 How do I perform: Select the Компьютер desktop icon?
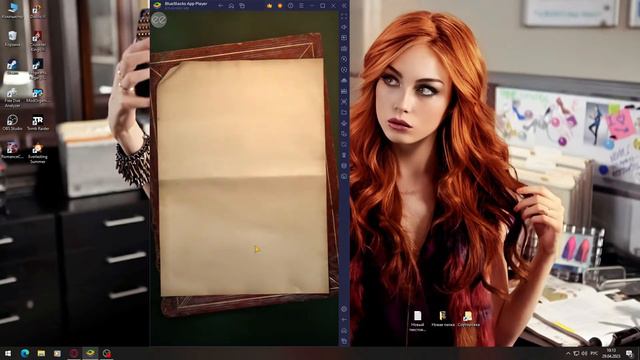12,11
